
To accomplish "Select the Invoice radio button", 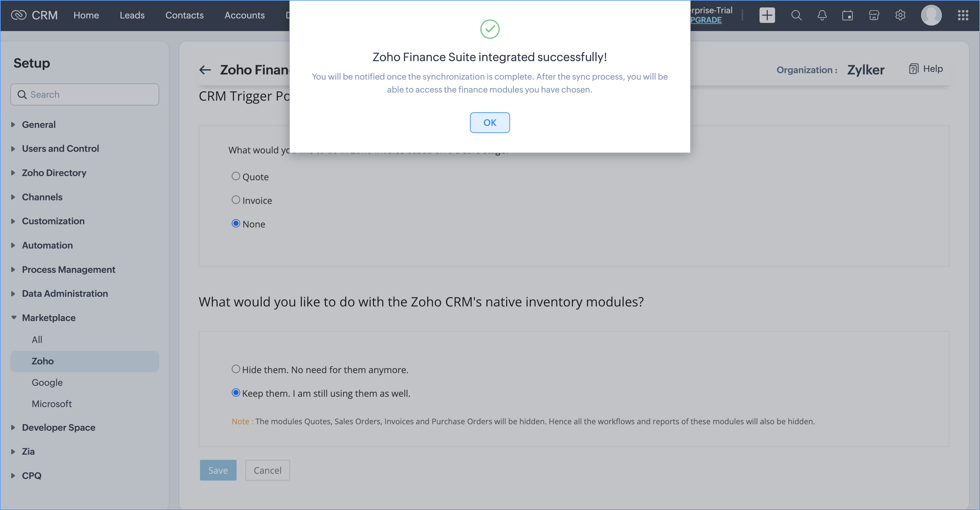I will click(236, 200).
